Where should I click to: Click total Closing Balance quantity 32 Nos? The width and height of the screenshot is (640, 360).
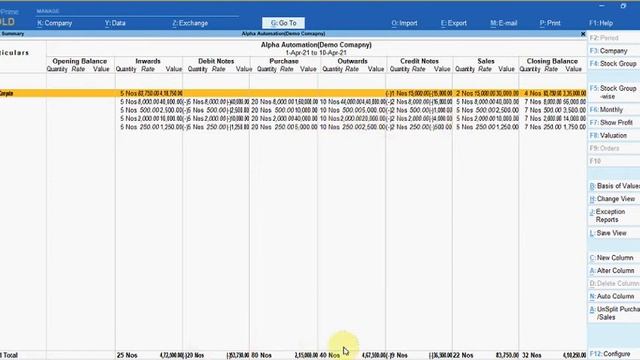532,356
